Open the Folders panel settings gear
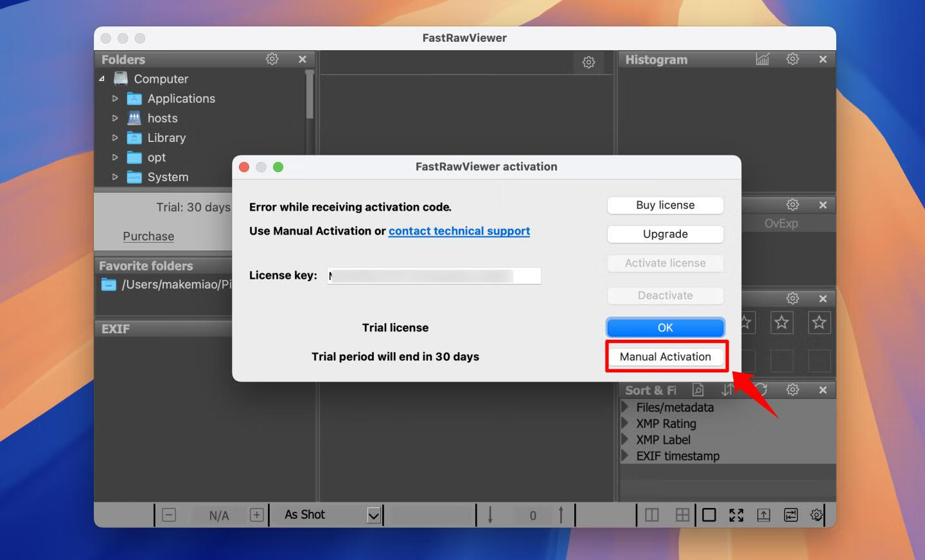Viewport: 925px width, 560px height. [x=272, y=59]
